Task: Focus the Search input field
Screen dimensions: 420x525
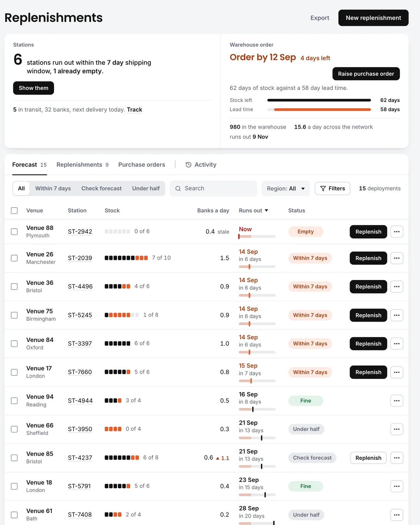Action: (213, 189)
